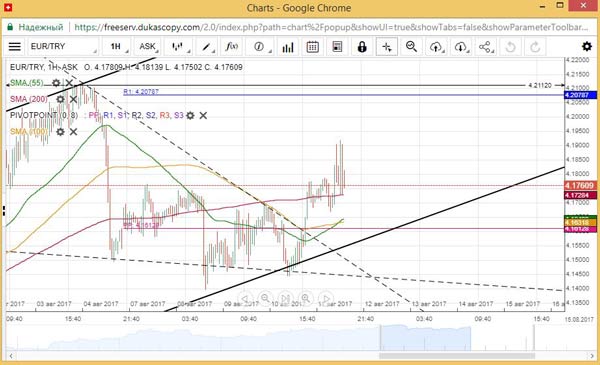Click the chart zoom-out overlay button
The image size is (600, 365).
(265, 299)
